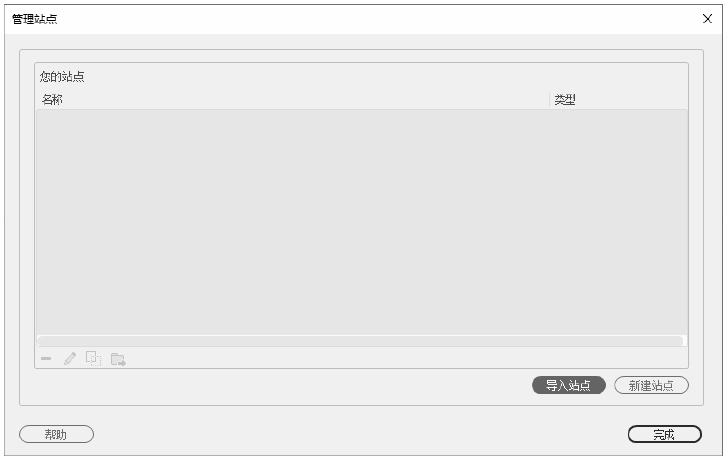
Task: Click the 您的站点 heading label
Action: click(x=62, y=77)
